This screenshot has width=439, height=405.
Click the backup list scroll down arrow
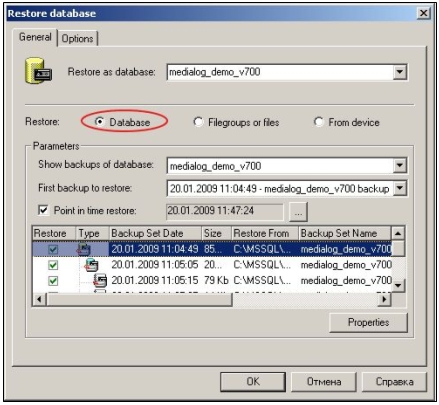click(398, 285)
